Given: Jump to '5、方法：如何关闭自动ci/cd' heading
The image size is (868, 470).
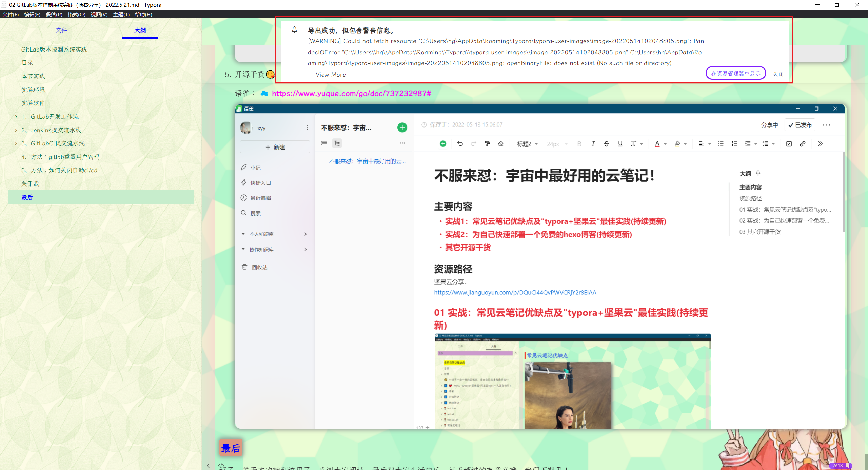Looking at the screenshot, I should (x=59, y=170).
